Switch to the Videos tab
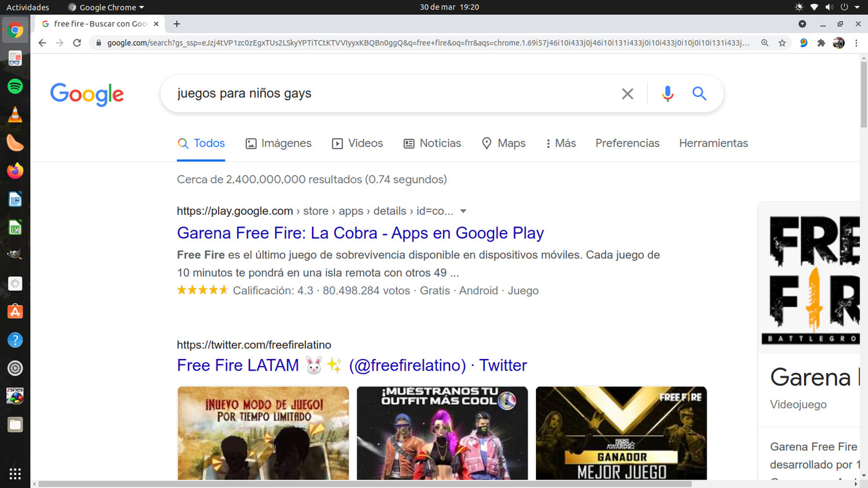Viewport: 868px width, 488px height. click(358, 143)
